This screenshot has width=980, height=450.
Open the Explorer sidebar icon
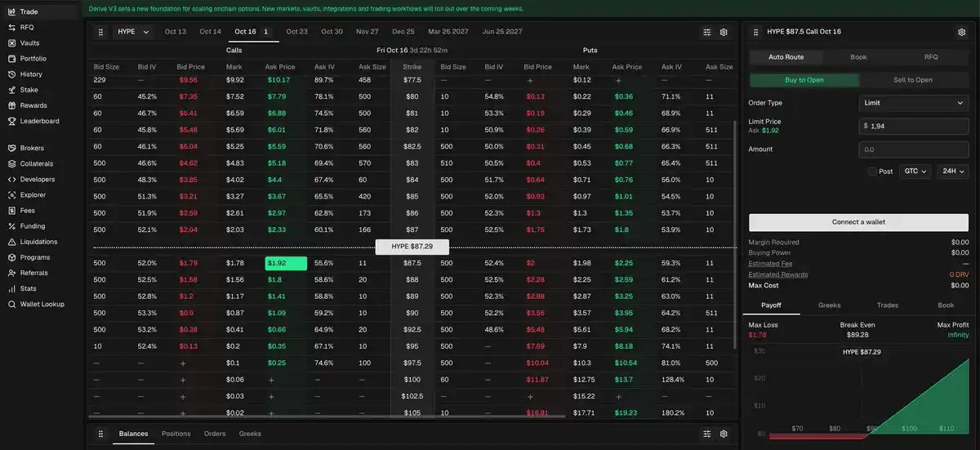pyautogui.click(x=11, y=195)
